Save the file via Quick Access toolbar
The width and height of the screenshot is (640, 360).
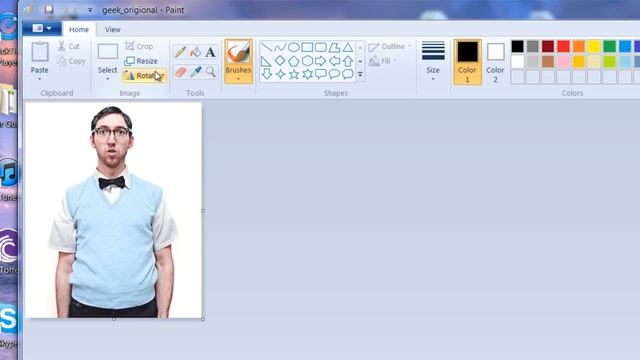pos(49,10)
